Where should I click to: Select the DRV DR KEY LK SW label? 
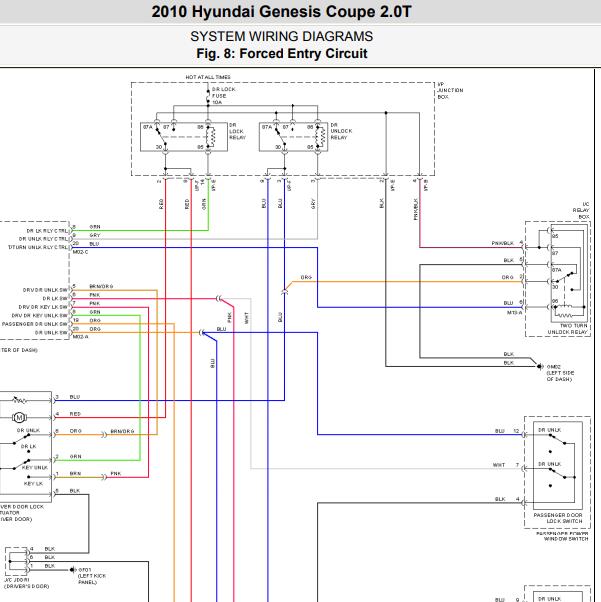point(43,307)
